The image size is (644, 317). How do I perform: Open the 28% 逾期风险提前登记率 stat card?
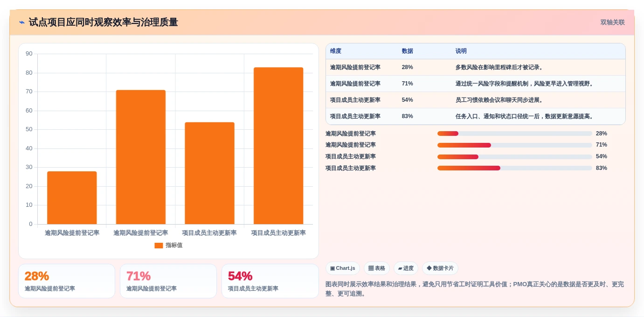(67, 281)
